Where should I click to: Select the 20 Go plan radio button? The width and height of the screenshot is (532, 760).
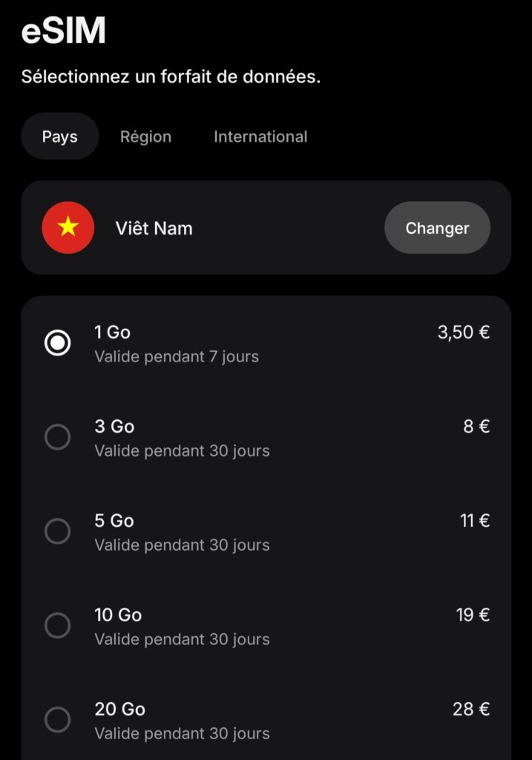click(x=58, y=720)
